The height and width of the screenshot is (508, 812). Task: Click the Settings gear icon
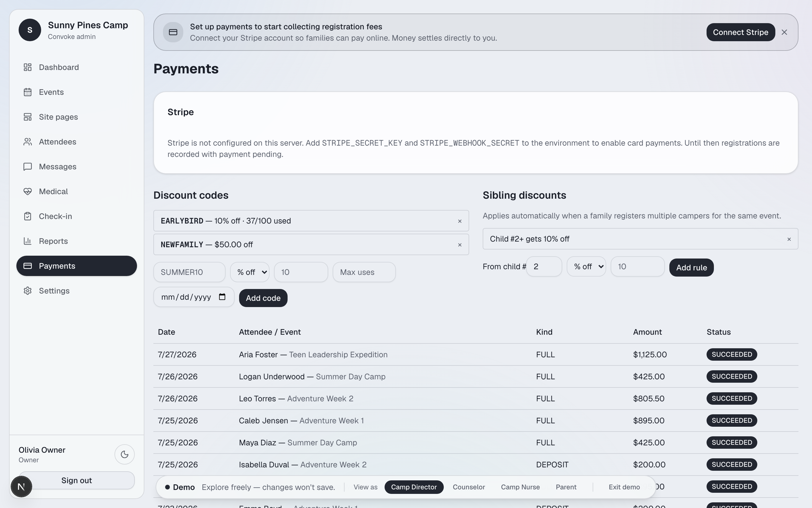(28, 291)
